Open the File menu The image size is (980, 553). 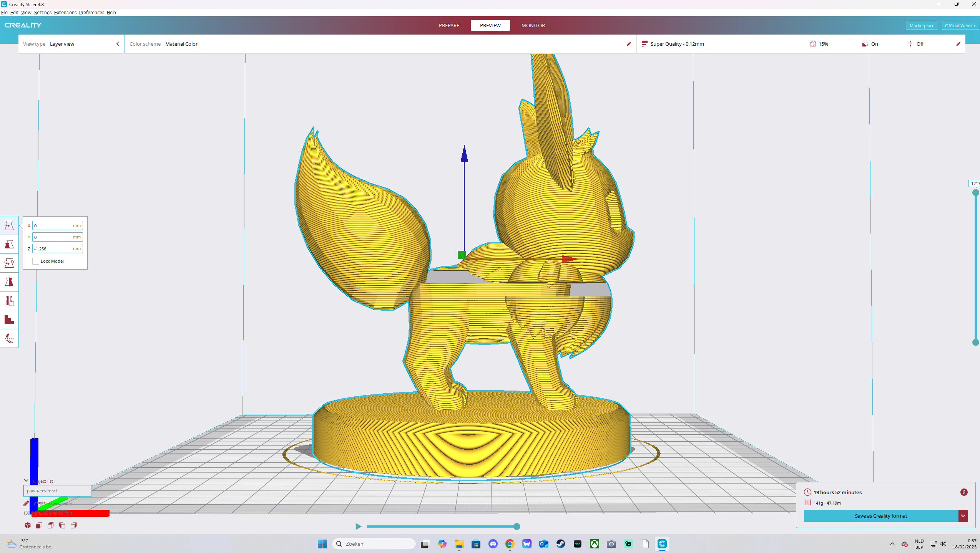(4, 13)
